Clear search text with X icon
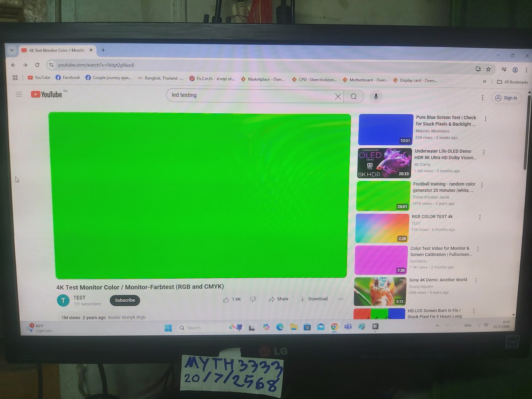Viewport: 532px width, 399px height. [x=338, y=96]
